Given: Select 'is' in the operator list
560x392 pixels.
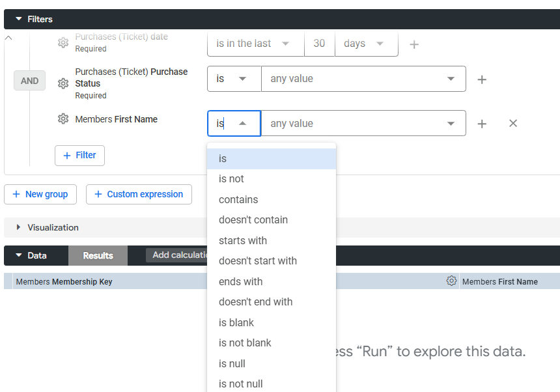Looking at the screenshot, I should coord(272,158).
